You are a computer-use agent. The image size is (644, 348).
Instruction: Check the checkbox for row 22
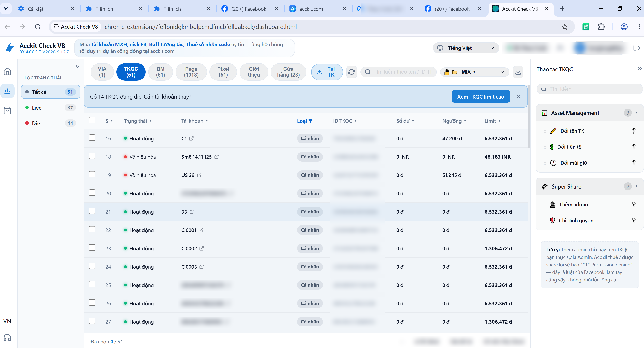tap(92, 229)
